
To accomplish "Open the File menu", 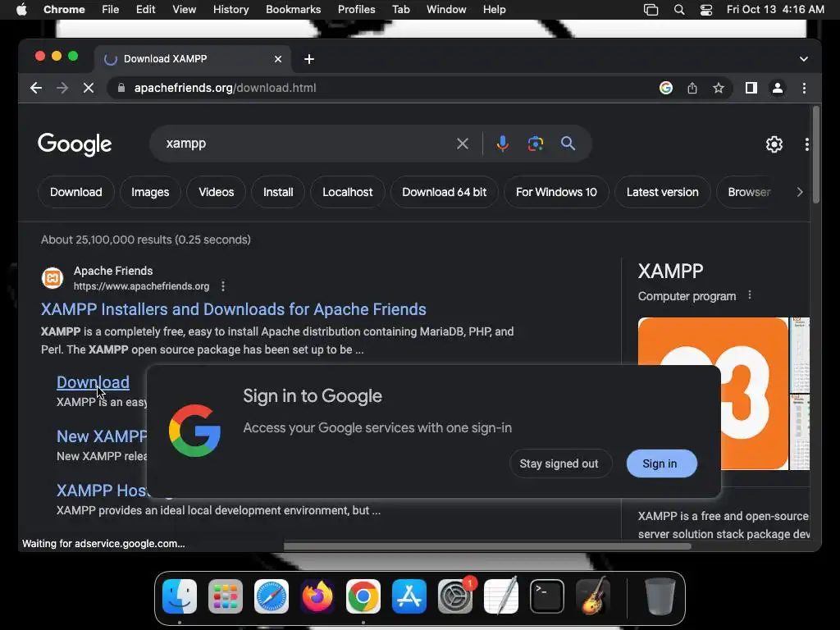I will tap(111, 10).
